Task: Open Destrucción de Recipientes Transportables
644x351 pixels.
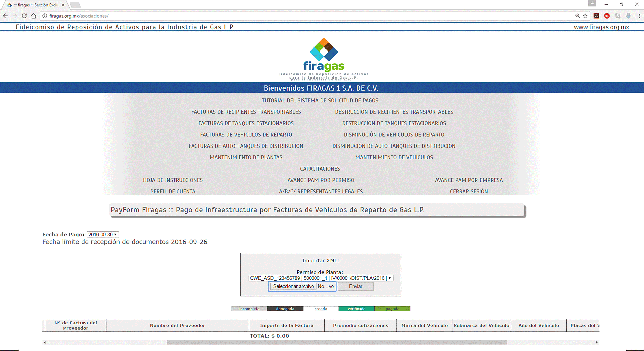Action: [394, 112]
